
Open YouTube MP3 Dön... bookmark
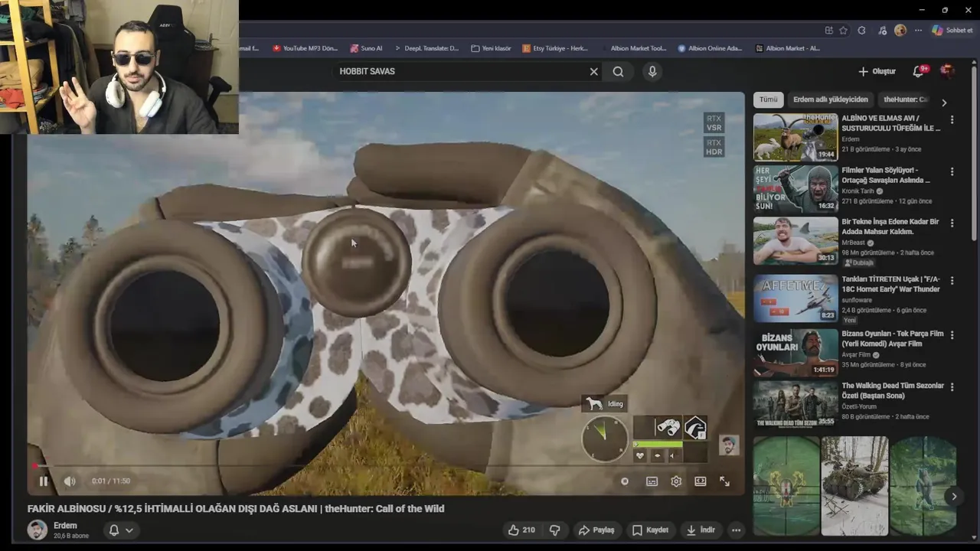(x=305, y=48)
